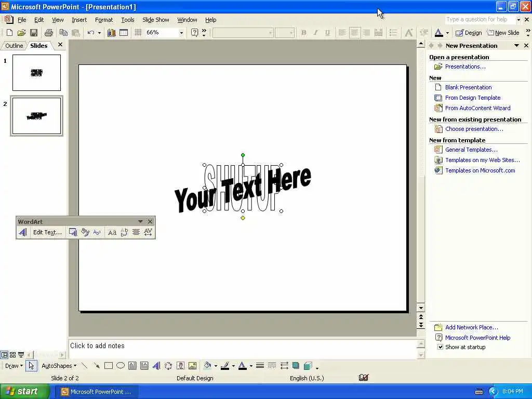Toggle the Show at startup checkbox
This screenshot has height=399, width=532.
(x=440, y=347)
